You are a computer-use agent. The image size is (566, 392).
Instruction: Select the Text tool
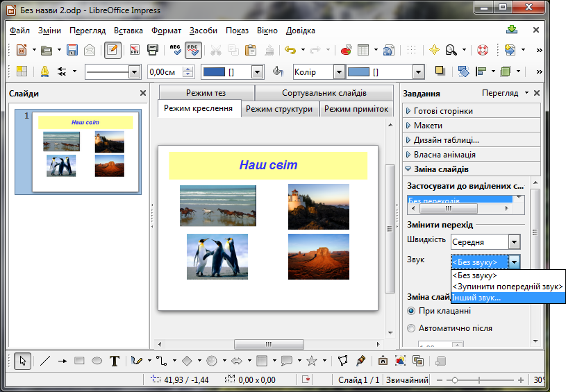(x=115, y=361)
